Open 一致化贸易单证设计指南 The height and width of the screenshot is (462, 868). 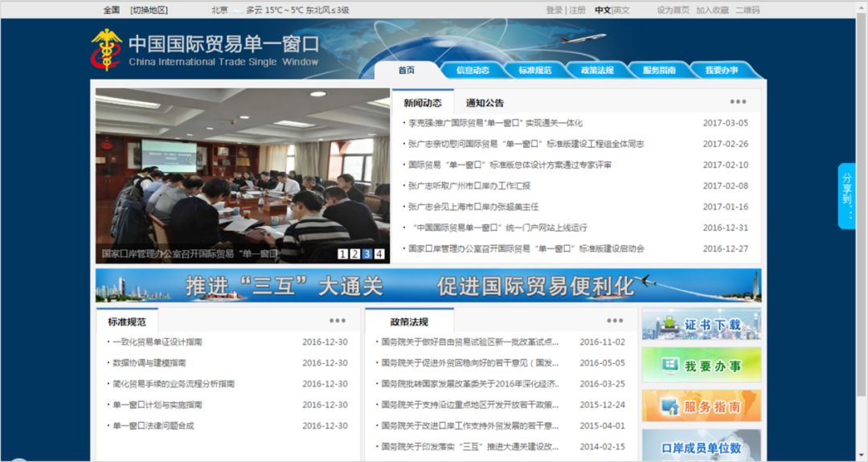(x=158, y=342)
